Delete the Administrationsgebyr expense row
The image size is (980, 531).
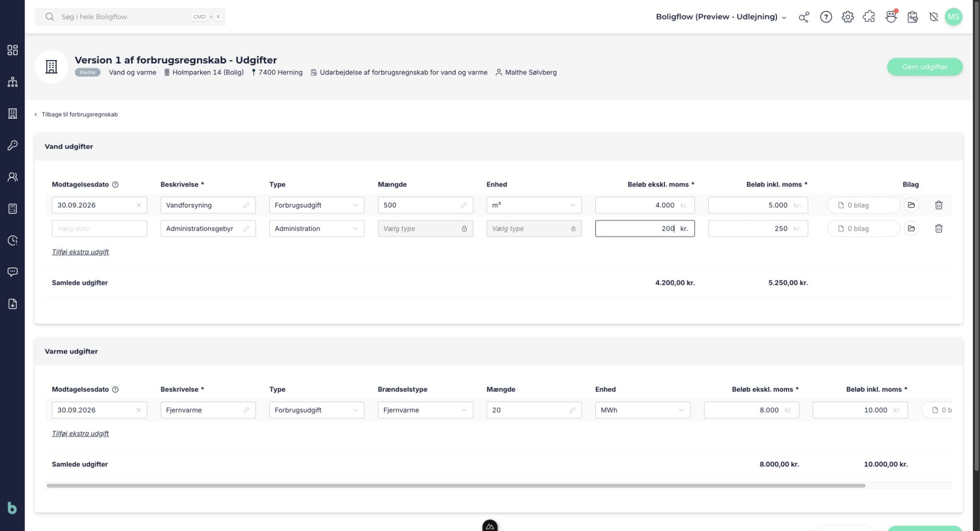click(x=939, y=228)
